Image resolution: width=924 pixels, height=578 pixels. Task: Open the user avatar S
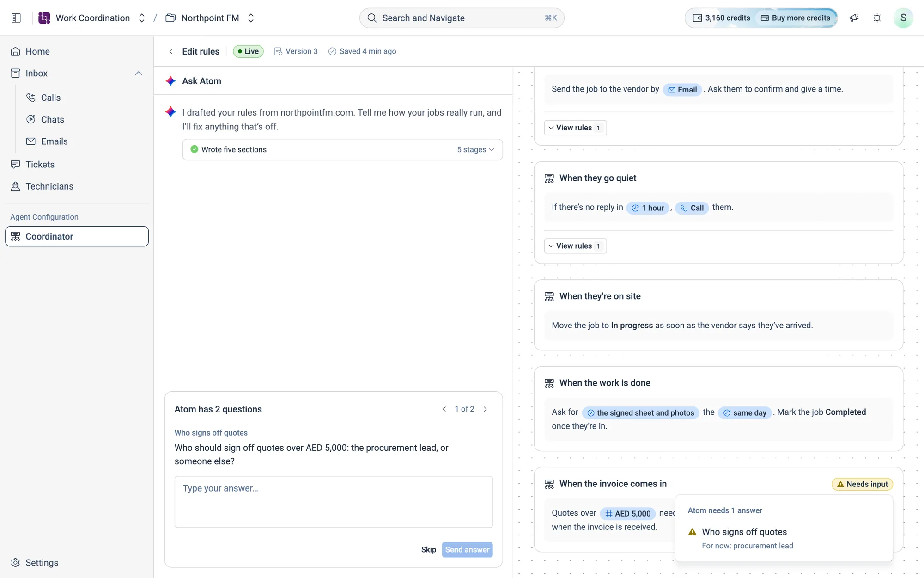click(x=903, y=18)
